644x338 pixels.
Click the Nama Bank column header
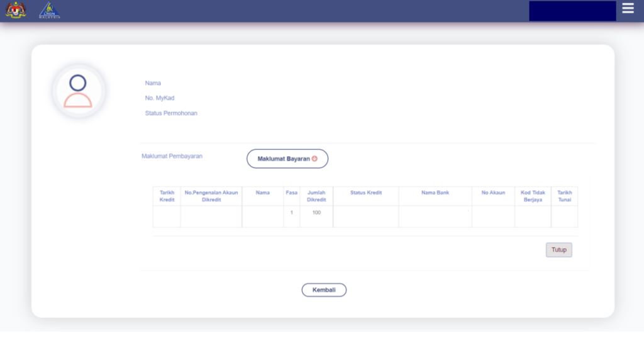coord(435,193)
